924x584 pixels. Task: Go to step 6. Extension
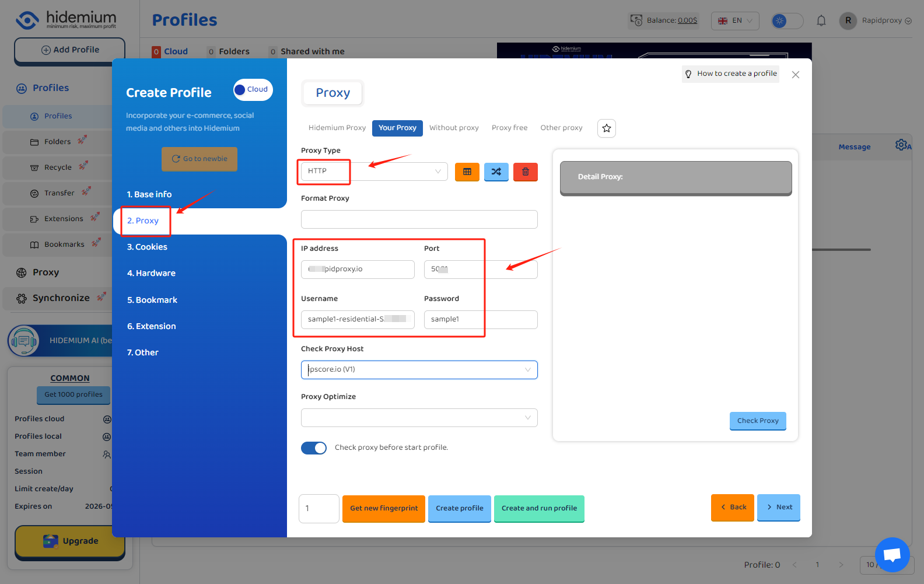tap(152, 327)
